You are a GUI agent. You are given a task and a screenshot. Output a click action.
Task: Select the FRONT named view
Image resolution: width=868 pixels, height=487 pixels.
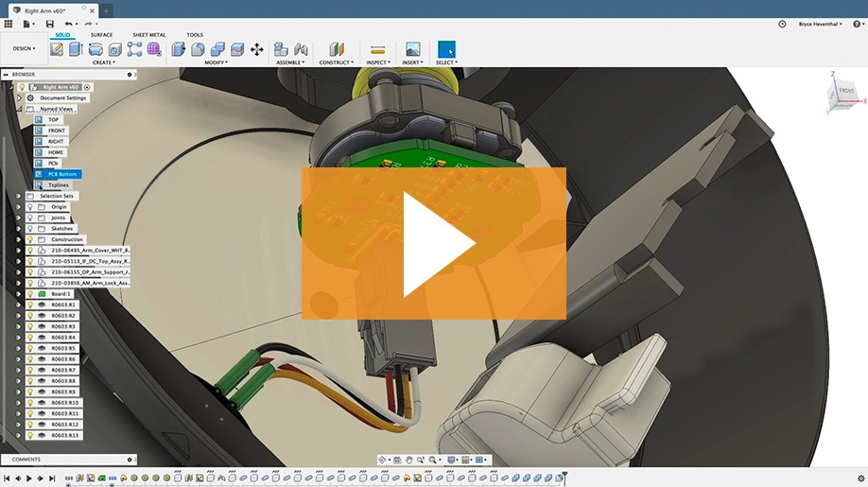click(x=57, y=130)
